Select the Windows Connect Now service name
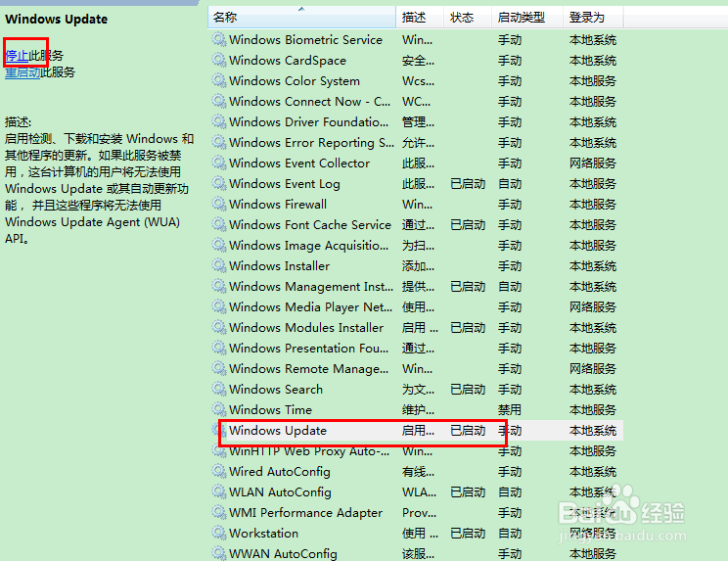Screen dimensions: 728x561 (x=309, y=101)
